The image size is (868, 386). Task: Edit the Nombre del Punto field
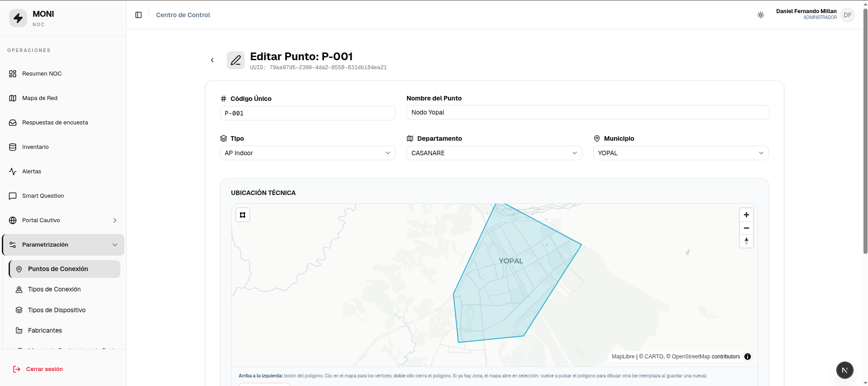click(x=587, y=112)
